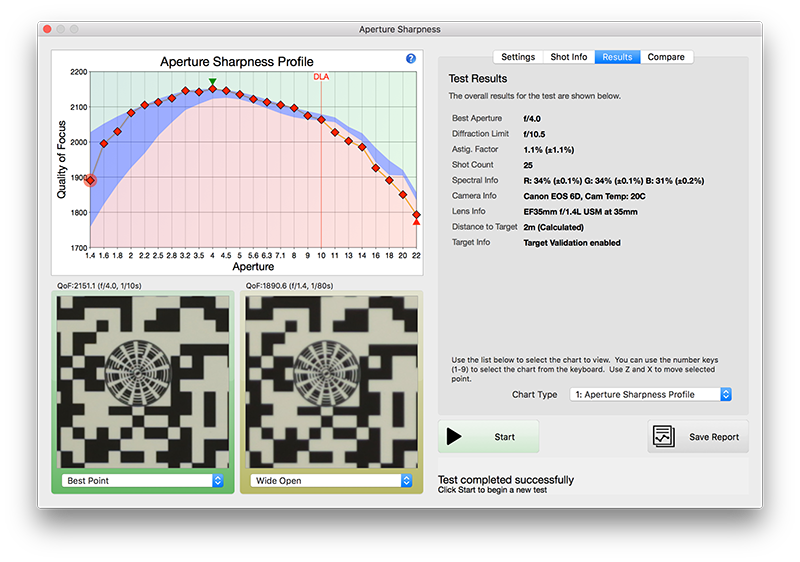Click the QoF:2151.1 caption above left image

(x=99, y=286)
